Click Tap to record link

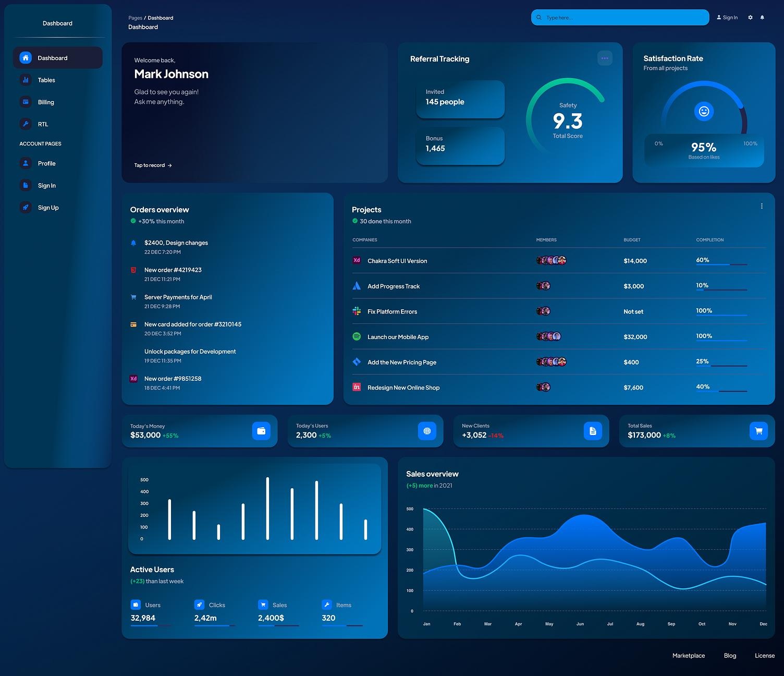[x=153, y=165]
